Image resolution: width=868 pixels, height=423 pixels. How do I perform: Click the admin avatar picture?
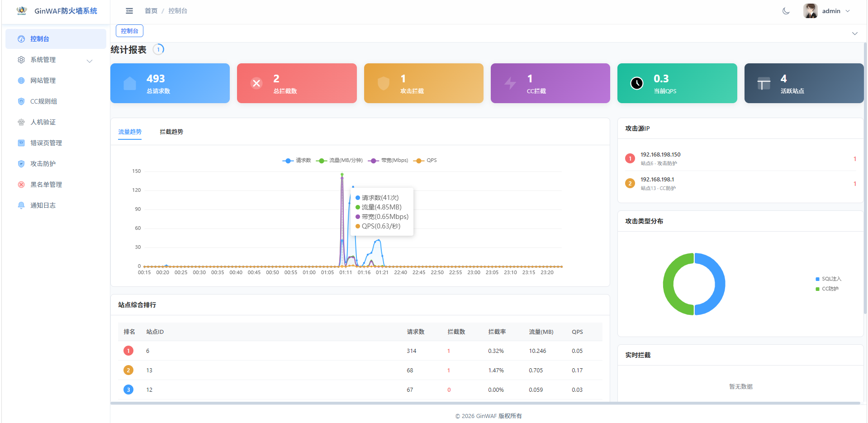tap(810, 11)
